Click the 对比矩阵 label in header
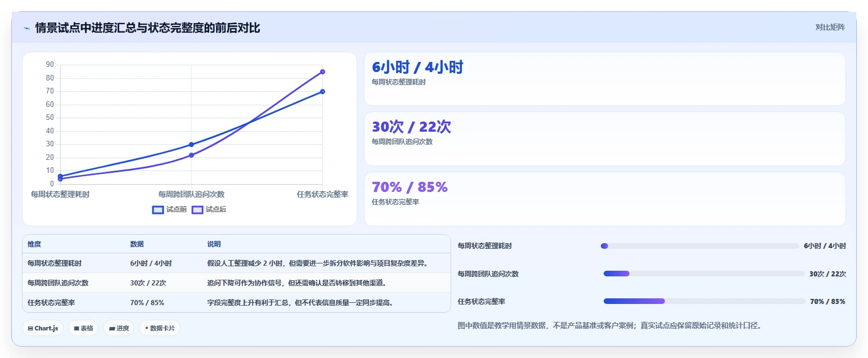The height and width of the screenshot is (358, 868). click(830, 27)
